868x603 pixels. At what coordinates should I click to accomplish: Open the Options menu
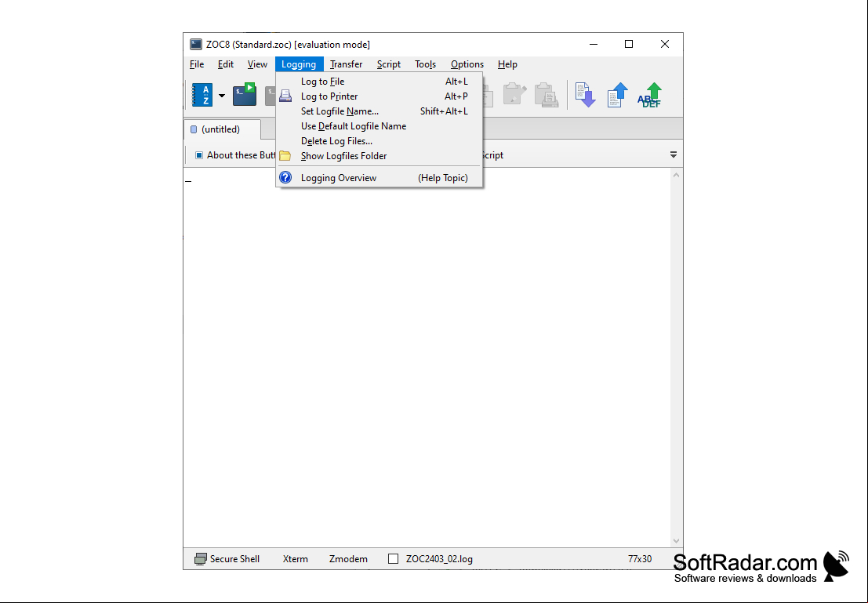pyautogui.click(x=467, y=64)
